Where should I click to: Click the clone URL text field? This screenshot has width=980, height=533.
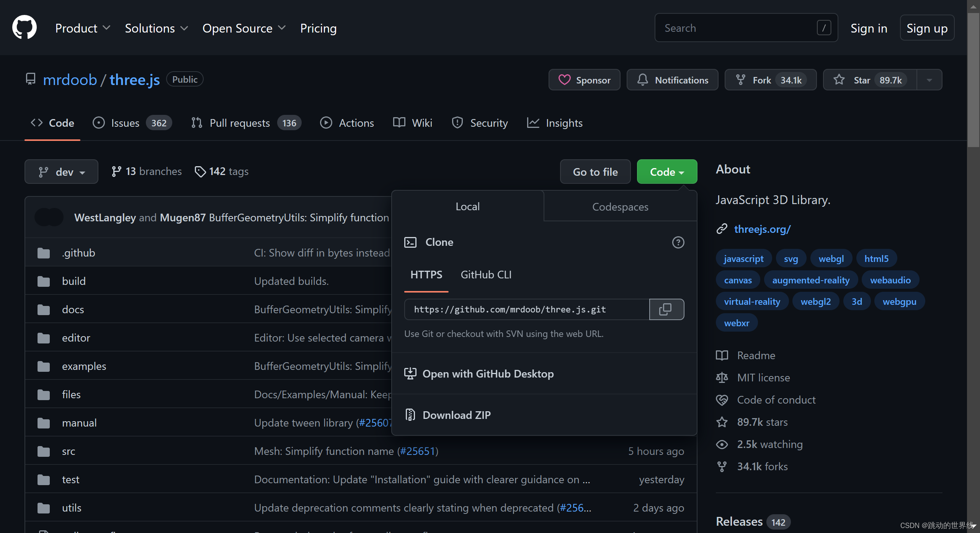[527, 309]
